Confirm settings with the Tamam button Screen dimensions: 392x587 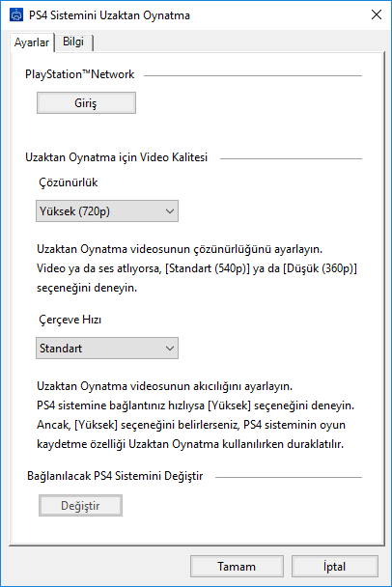237,567
